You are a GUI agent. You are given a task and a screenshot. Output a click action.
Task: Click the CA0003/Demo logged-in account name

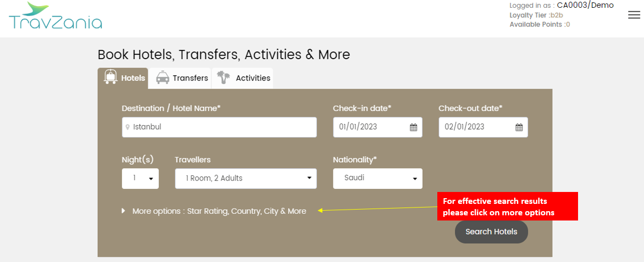(585, 5)
